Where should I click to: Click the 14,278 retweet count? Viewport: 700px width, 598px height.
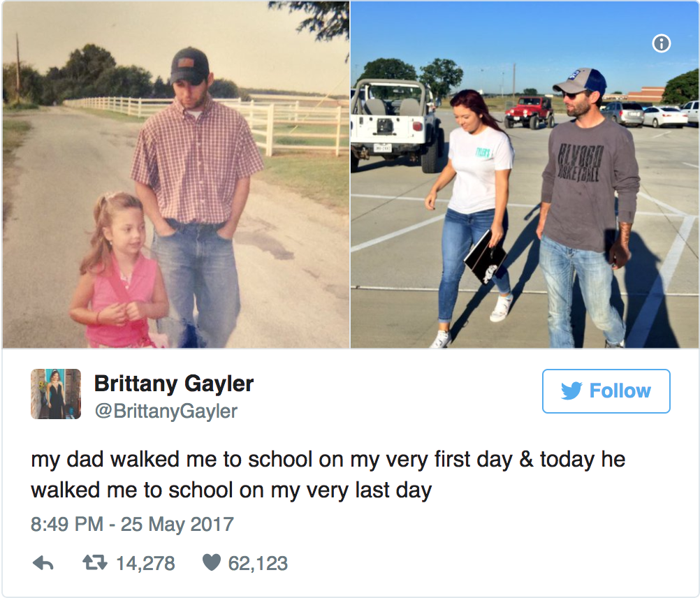click(x=145, y=563)
